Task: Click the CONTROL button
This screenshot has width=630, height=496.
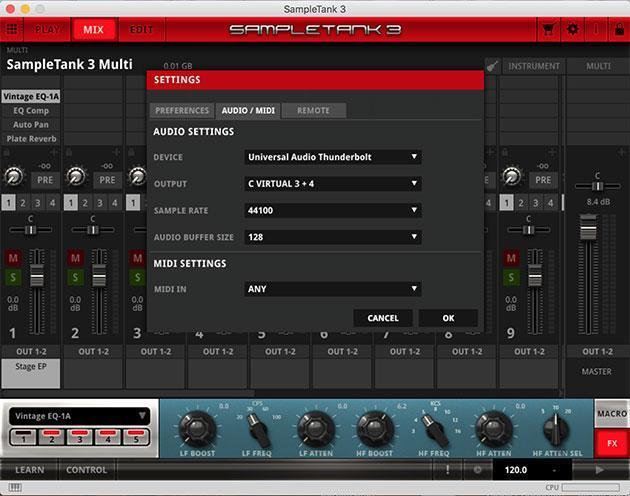Action: [86, 470]
